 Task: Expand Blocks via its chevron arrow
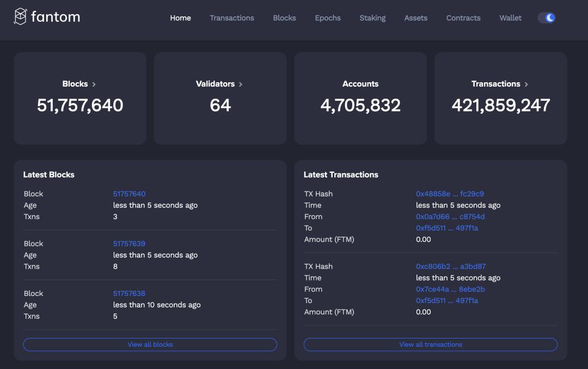point(94,84)
